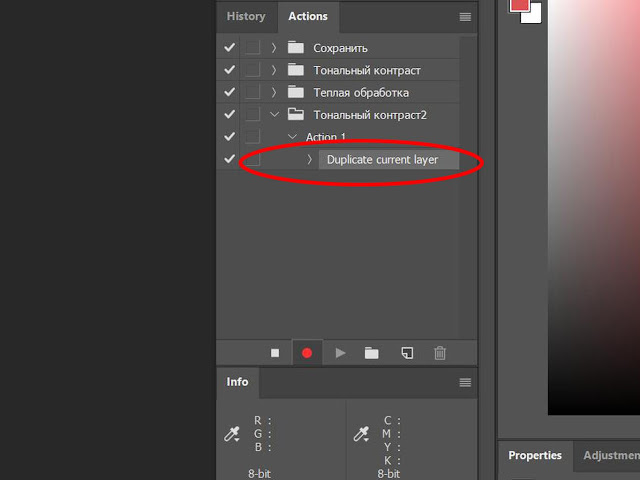Expand Duplicate current layer step details
Image resolution: width=640 pixels, height=480 pixels.
click(309, 159)
